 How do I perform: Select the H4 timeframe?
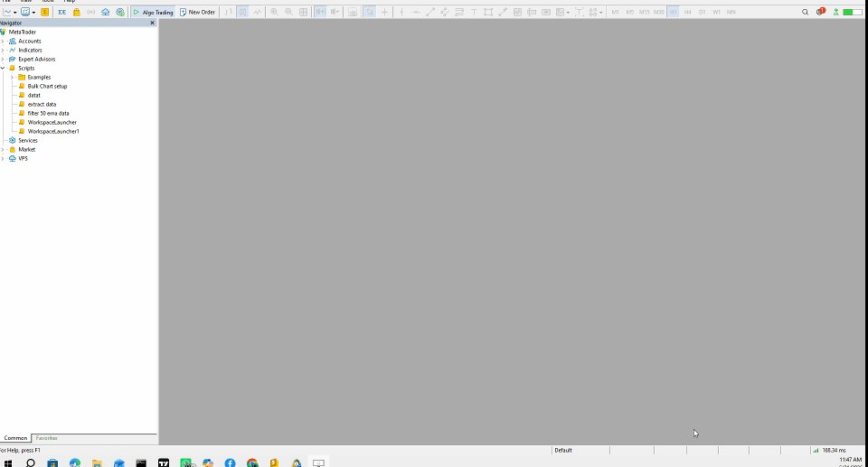click(687, 12)
